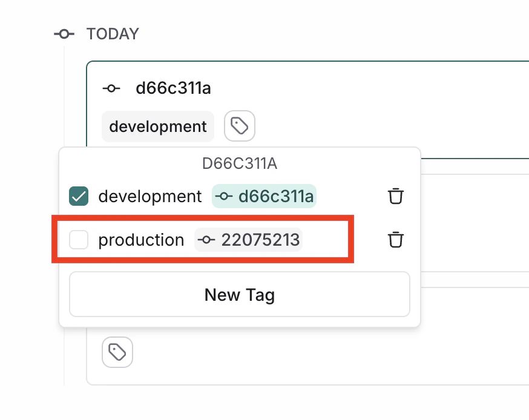The image size is (529, 420).
Task: Click the D66C311A popup header
Action: (239, 163)
